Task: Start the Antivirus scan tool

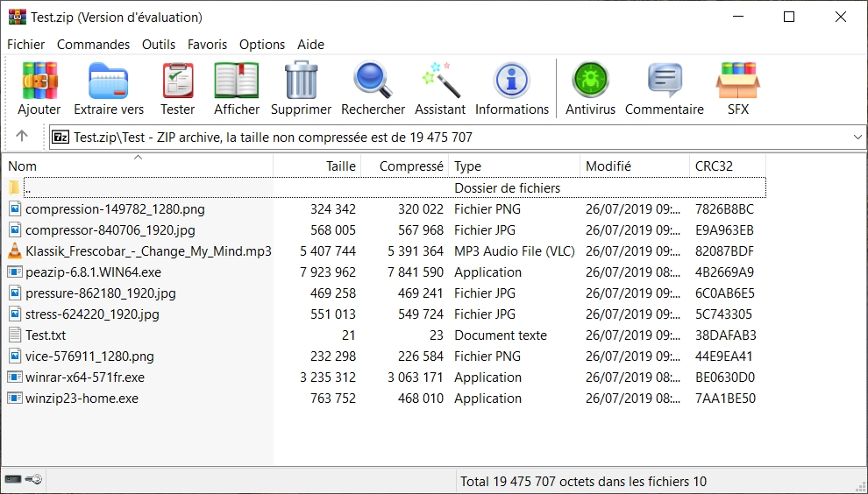Action: 590,81
